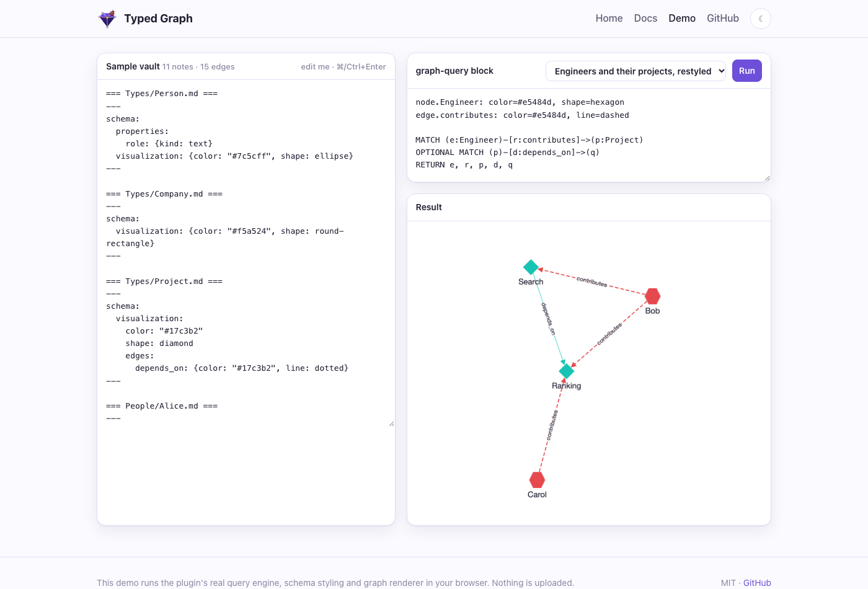Click the 'shape: diamond' line in vault

click(159, 343)
